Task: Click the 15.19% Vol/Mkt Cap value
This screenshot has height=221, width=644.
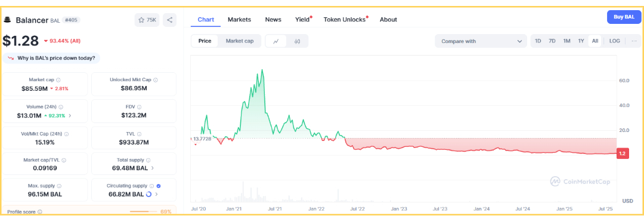Action: click(x=45, y=142)
